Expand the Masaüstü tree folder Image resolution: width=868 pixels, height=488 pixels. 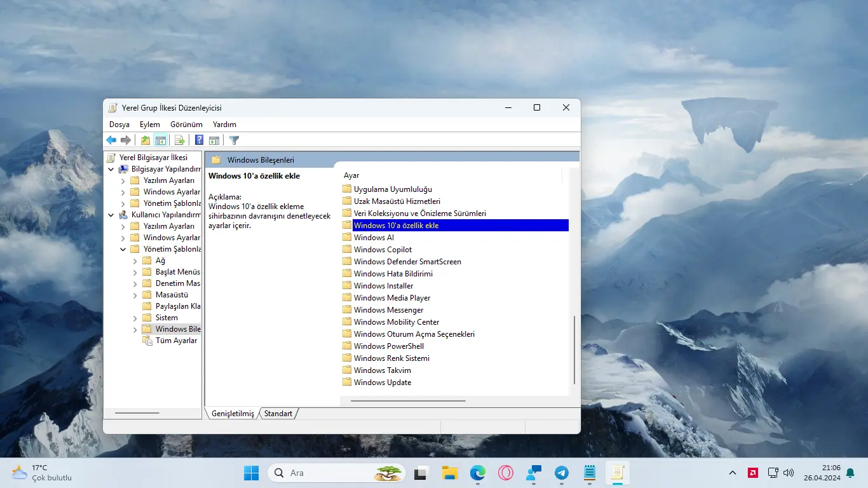click(x=135, y=295)
